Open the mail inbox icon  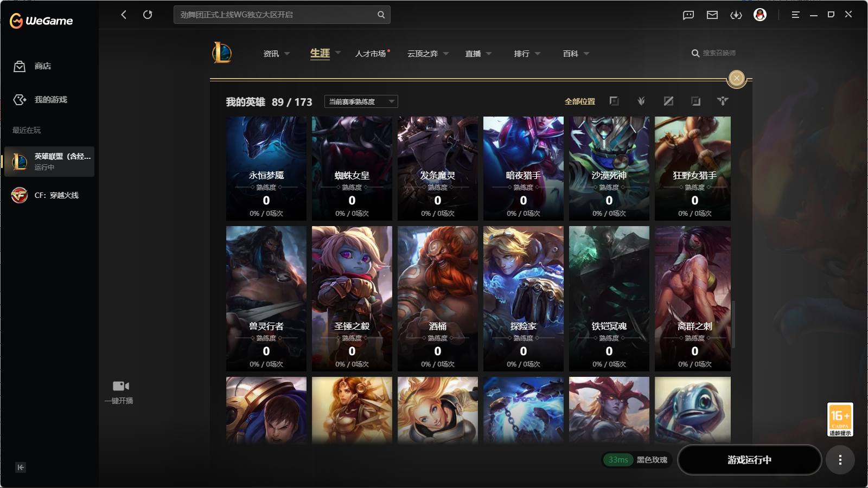pyautogui.click(x=712, y=15)
